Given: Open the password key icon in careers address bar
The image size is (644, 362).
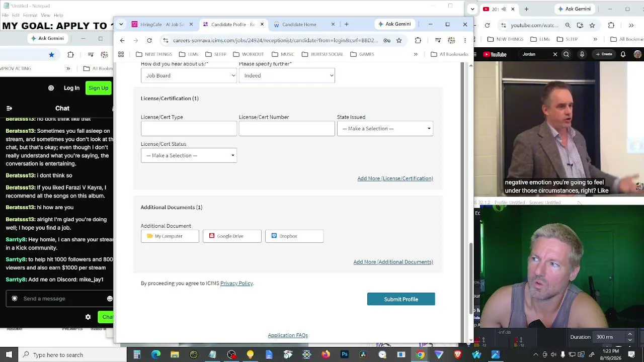Looking at the screenshot, I should click(387, 40).
